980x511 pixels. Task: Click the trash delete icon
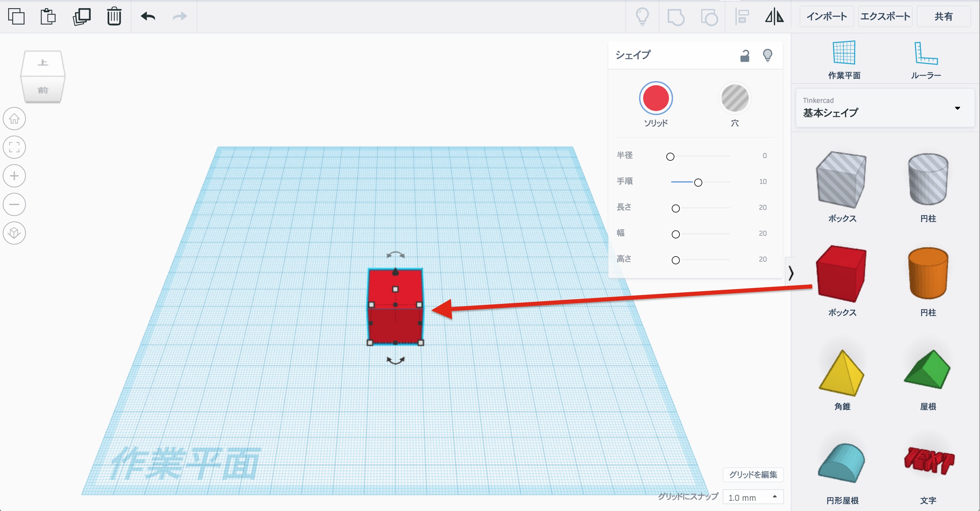(114, 16)
